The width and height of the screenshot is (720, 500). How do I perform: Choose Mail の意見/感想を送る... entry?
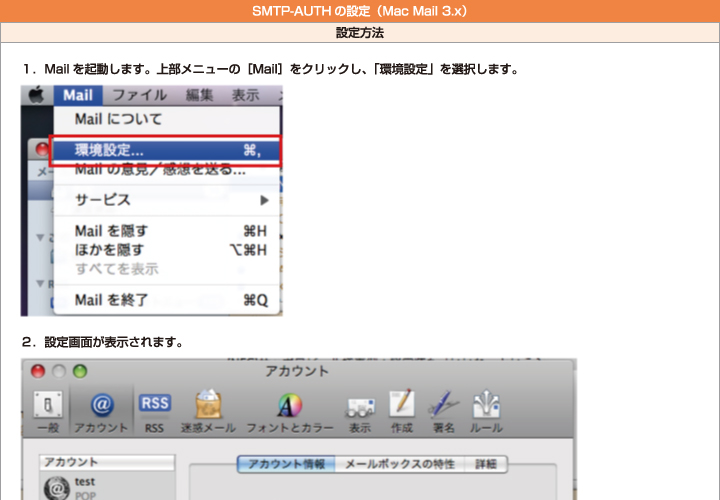pos(167,170)
